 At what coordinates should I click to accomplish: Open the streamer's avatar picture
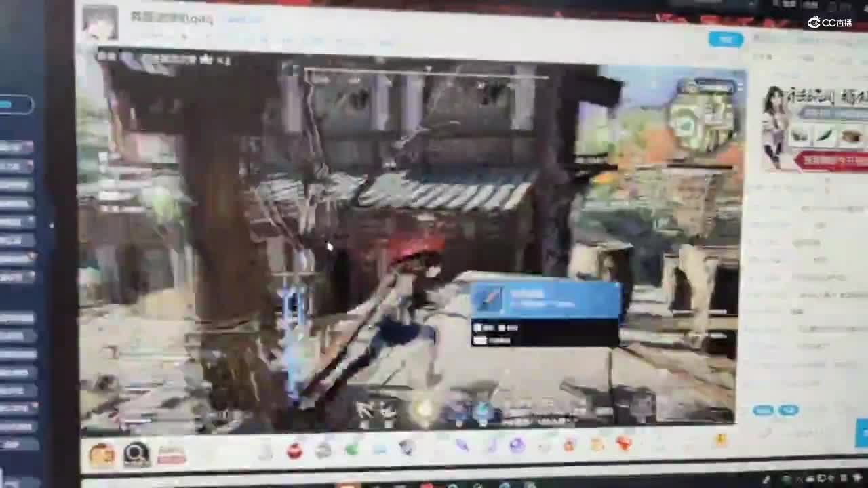tap(100, 24)
